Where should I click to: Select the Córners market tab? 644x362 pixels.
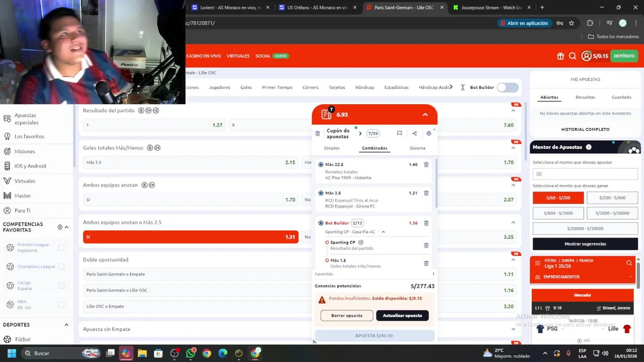(310, 87)
